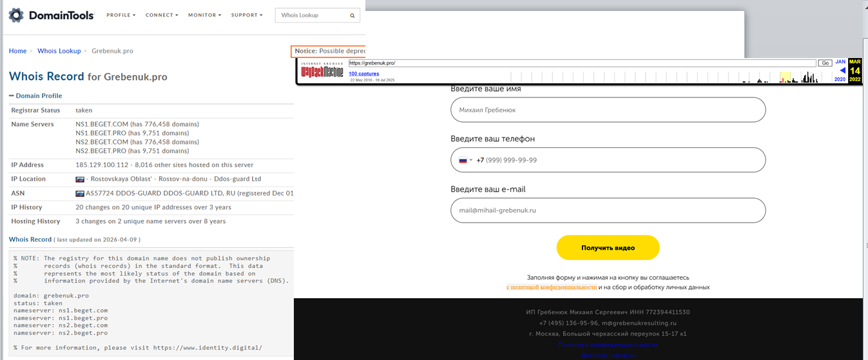This screenshot has width=868, height=360.
Task: Click the e-mail 'm@grebenukresulting.ru' in footer
Action: coord(639,323)
